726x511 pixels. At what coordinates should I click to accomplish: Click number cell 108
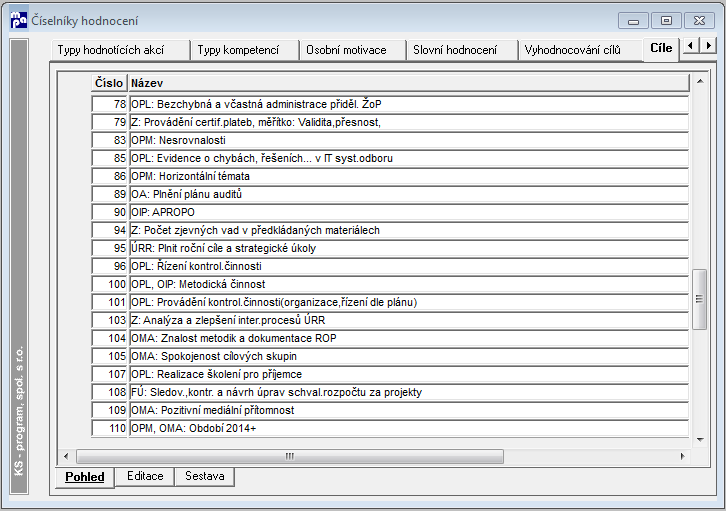(109, 393)
